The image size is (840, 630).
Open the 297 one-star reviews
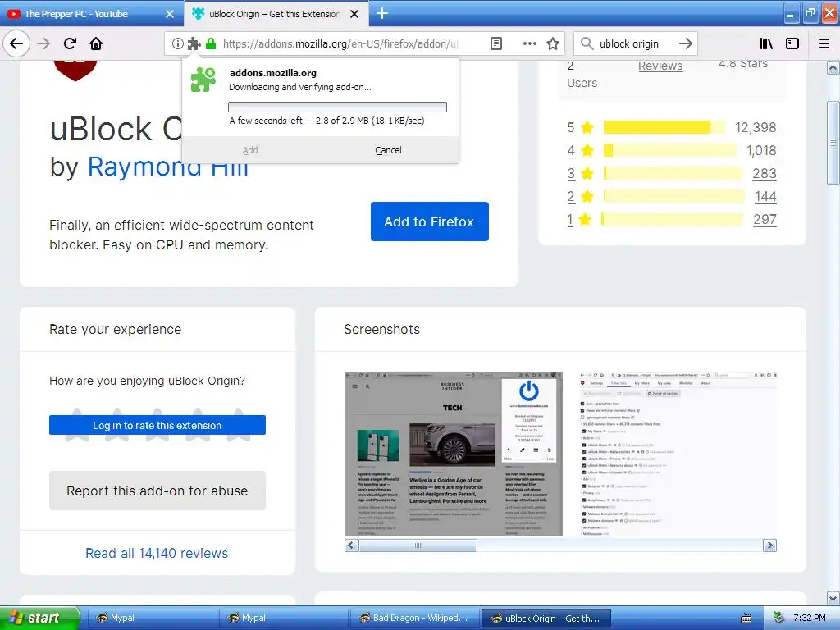coord(765,219)
